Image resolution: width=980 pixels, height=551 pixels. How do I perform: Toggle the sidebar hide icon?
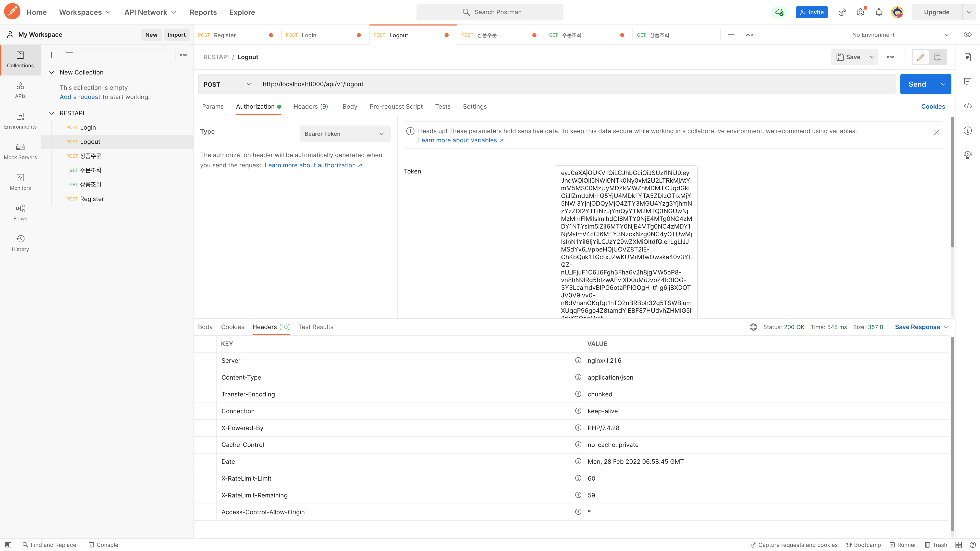(x=8, y=545)
